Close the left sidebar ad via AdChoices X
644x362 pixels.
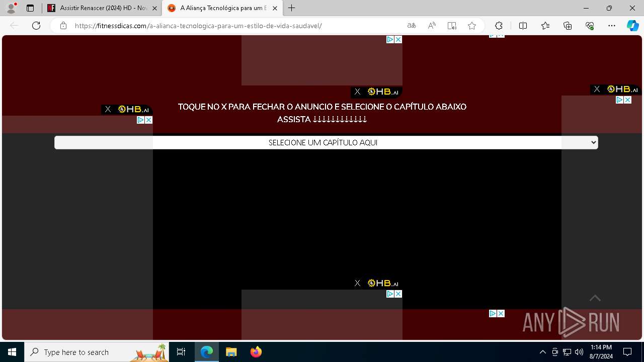tap(148, 120)
